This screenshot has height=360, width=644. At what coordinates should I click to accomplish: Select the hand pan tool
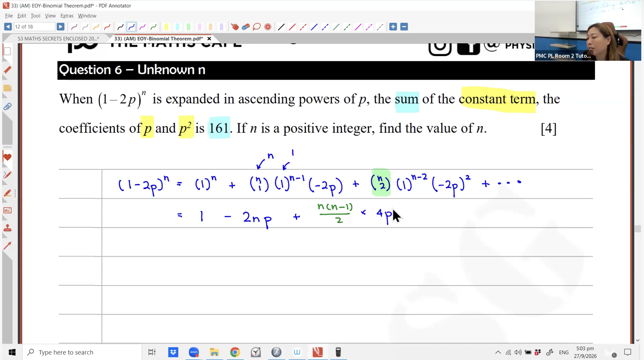[235, 27]
